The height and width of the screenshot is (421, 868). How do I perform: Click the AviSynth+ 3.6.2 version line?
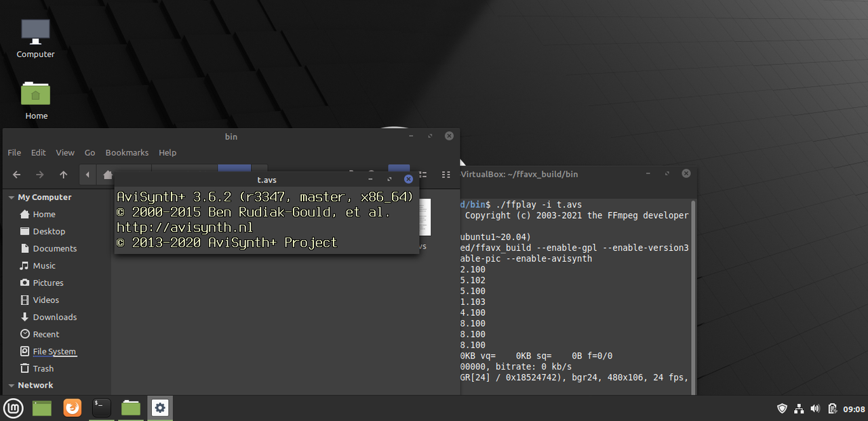click(x=265, y=197)
